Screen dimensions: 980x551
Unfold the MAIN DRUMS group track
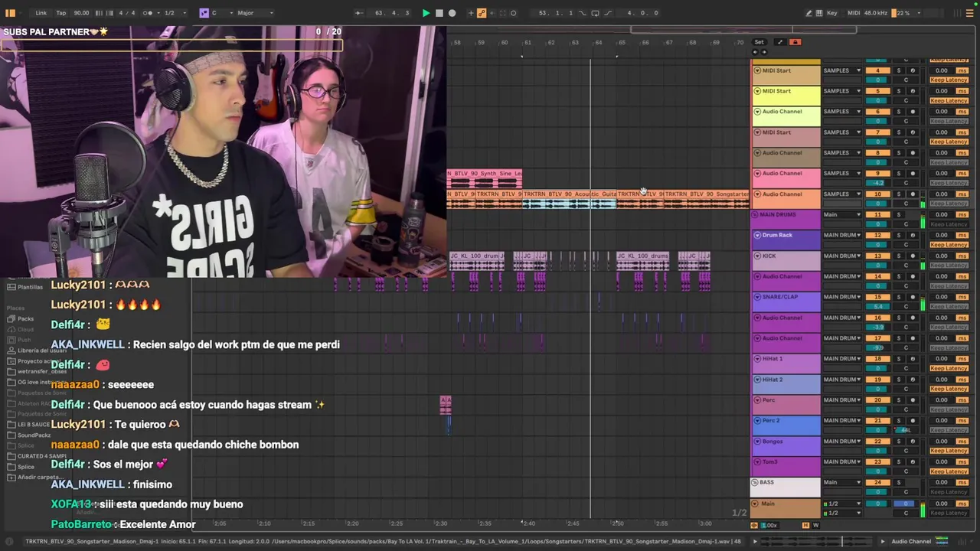point(756,215)
